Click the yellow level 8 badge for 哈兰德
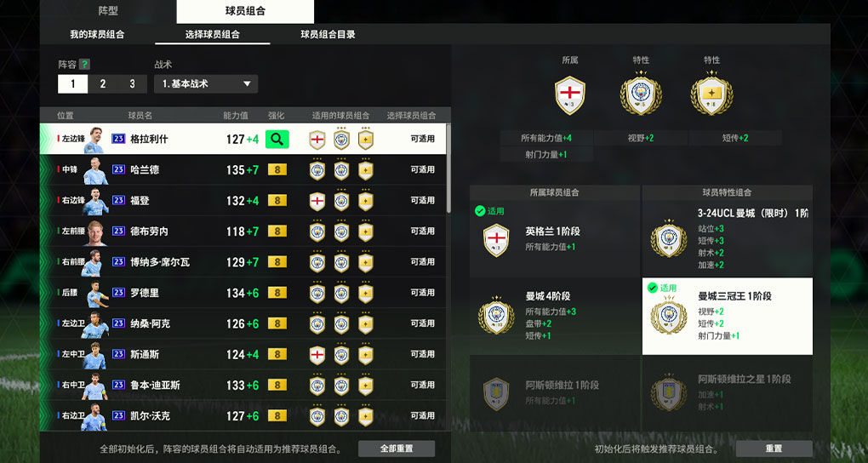This screenshot has width=868, height=463. click(277, 169)
